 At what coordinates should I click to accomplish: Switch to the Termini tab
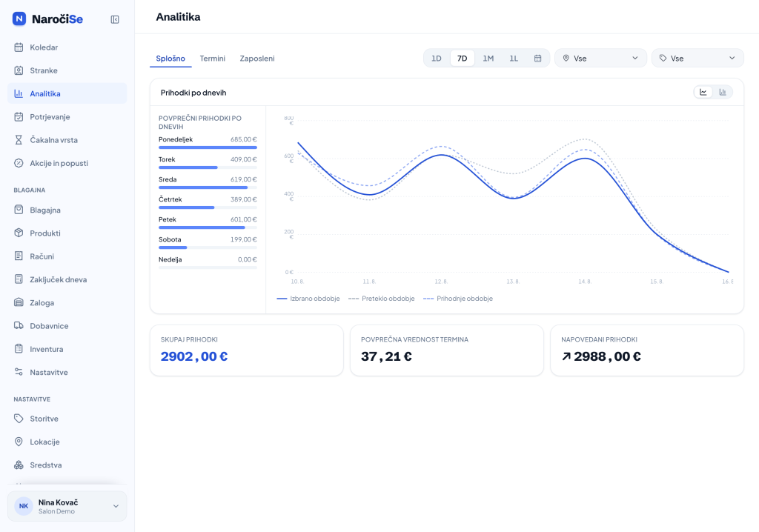click(213, 59)
